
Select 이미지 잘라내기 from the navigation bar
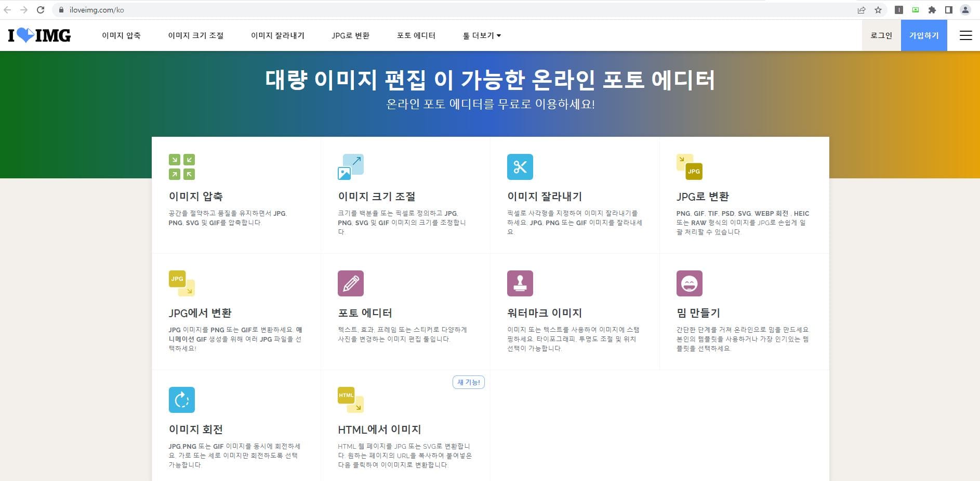(x=278, y=35)
